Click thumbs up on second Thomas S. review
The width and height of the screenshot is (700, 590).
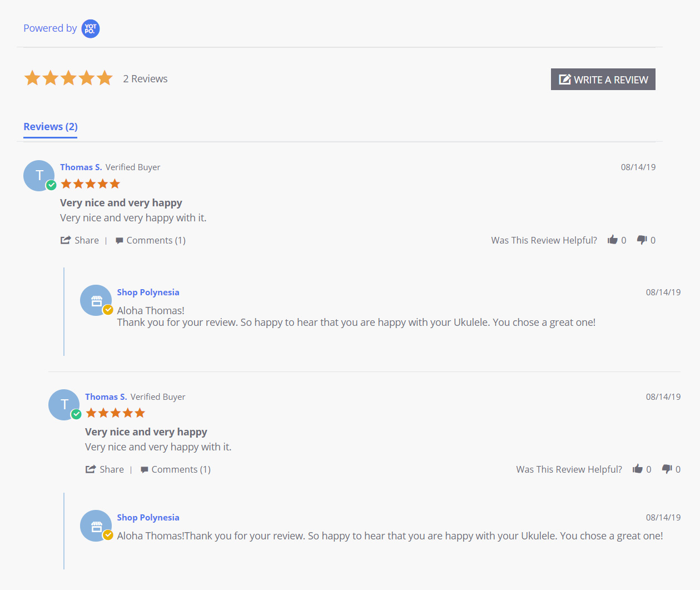(638, 469)
